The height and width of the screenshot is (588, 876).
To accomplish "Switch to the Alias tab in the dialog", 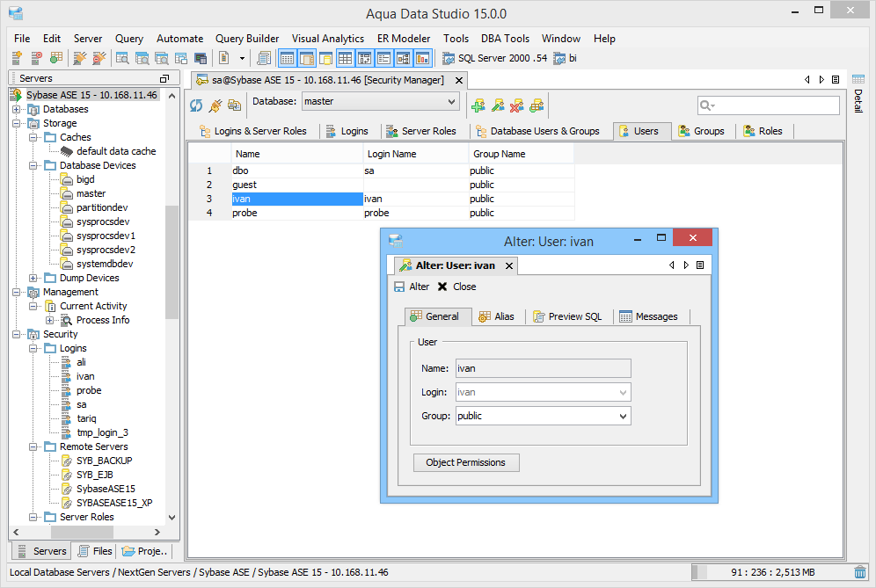I will point(496,316).
